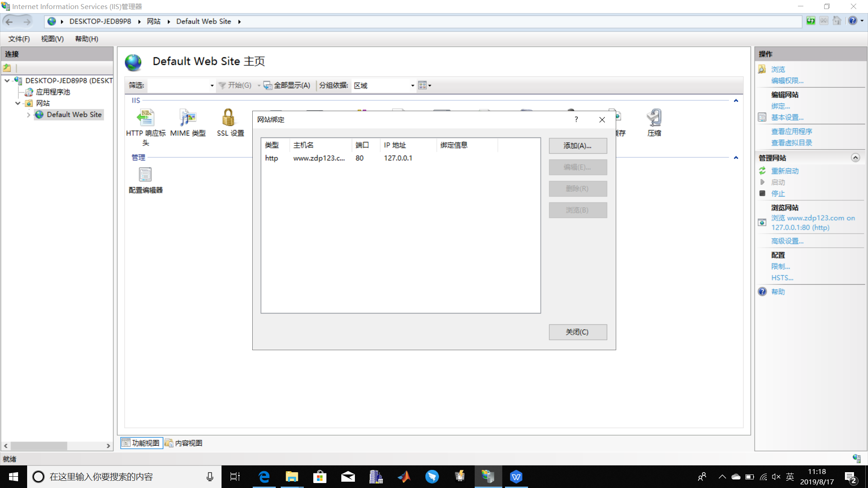Open MATLAB from taskbar
The image size is (868, 488).
pos(404,477)
